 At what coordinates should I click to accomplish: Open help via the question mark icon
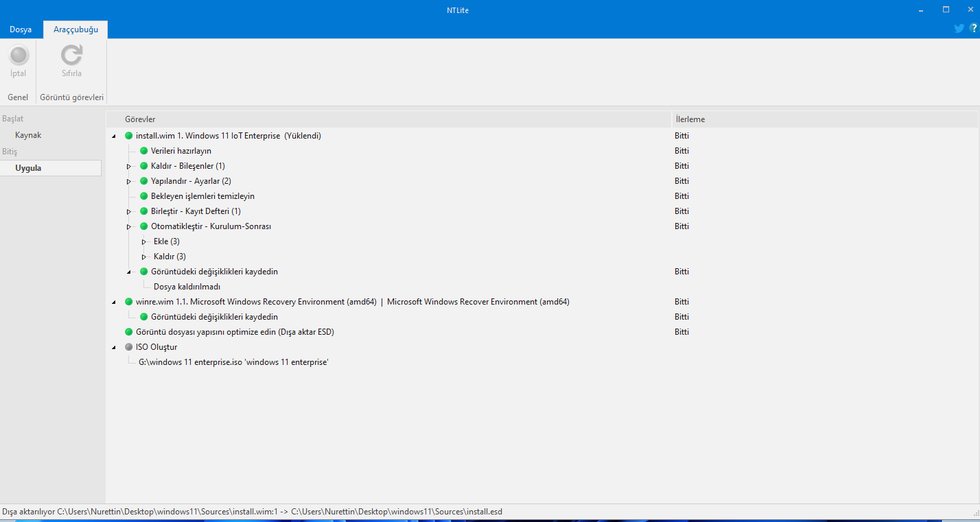click(x=973, y=28)
